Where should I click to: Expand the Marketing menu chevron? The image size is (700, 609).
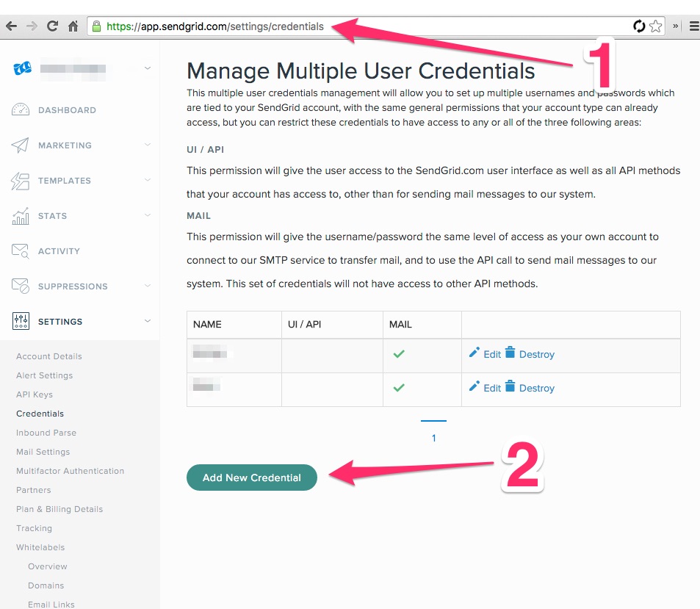(x=148, y=145)
